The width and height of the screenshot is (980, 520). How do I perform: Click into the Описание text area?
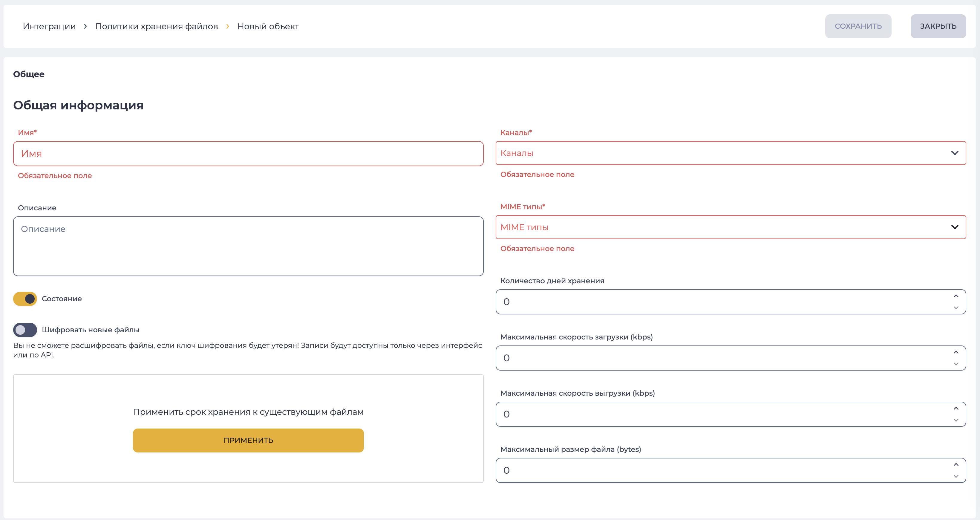pos(248,246)
